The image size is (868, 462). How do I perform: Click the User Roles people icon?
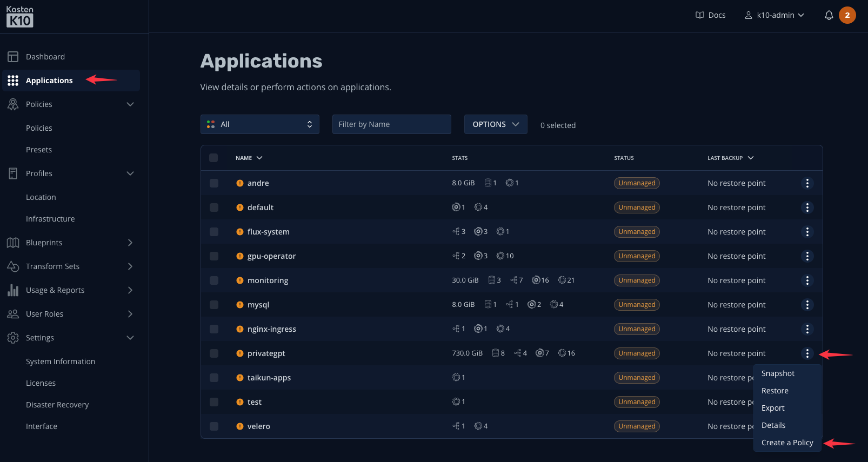[x=13, y=314]
